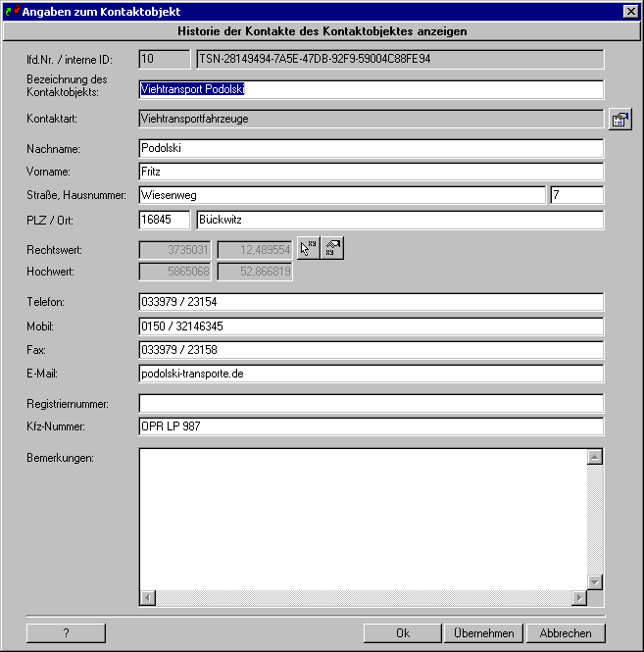The height and width of the screenshot is (652, 644).
Task: Click the internal ID field TSN-28149494
Action: pyautogui.click(x=400, y=59)
